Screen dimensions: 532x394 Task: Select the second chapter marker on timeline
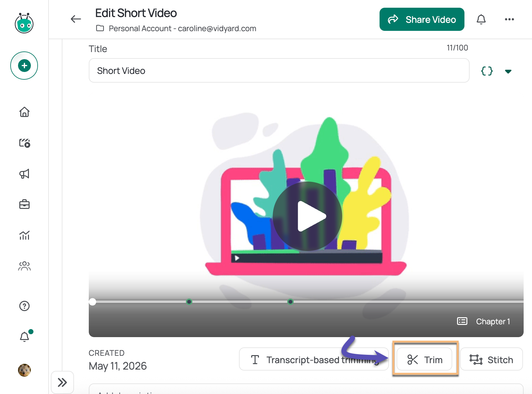[x=290, y=302]
